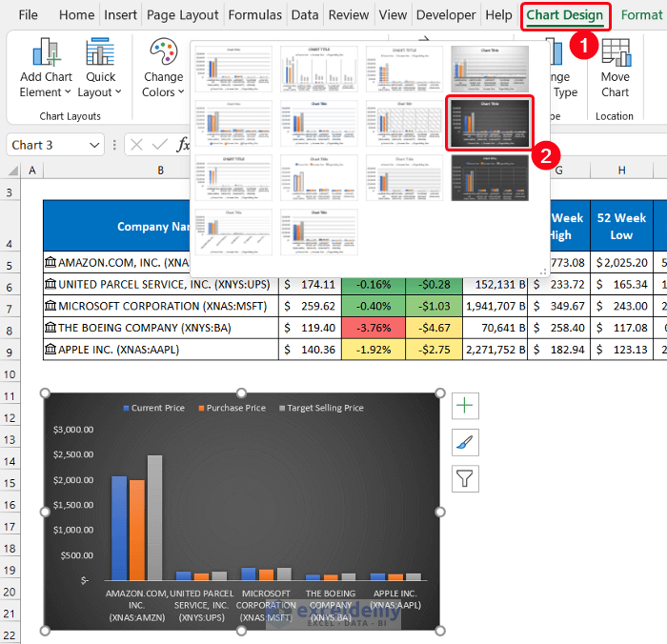Click the UNITED PARCEL SERVICE company cell
The image size is (667, 644).
[x=161, y=284]
